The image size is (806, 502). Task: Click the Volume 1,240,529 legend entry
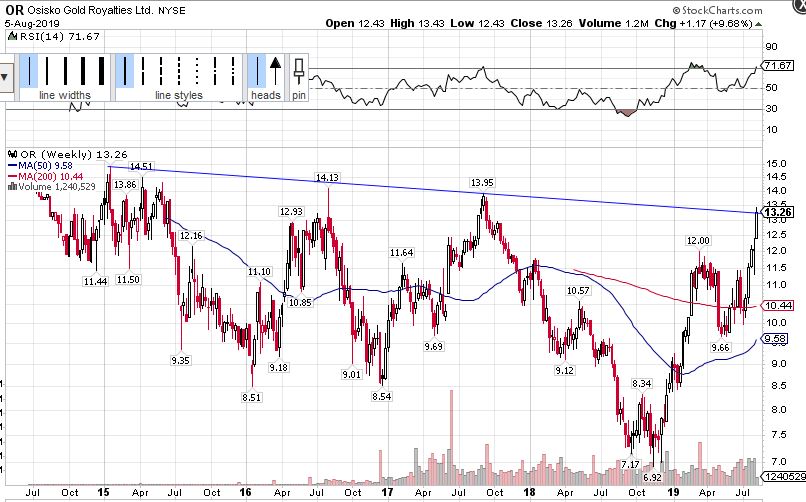tap(52, 187)
